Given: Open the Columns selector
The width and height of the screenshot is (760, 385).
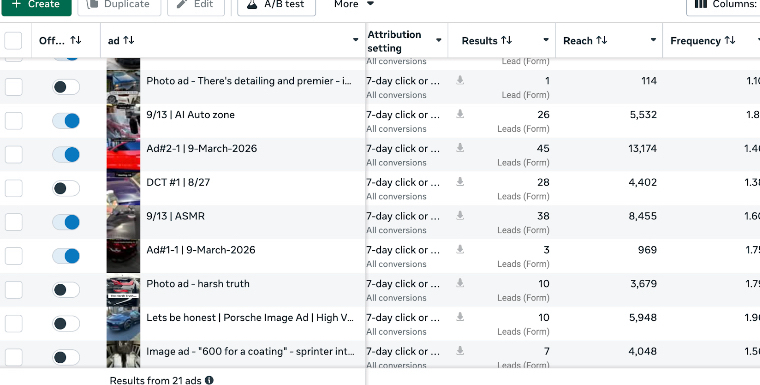Looking at the screenshot, I should point(723,4).
